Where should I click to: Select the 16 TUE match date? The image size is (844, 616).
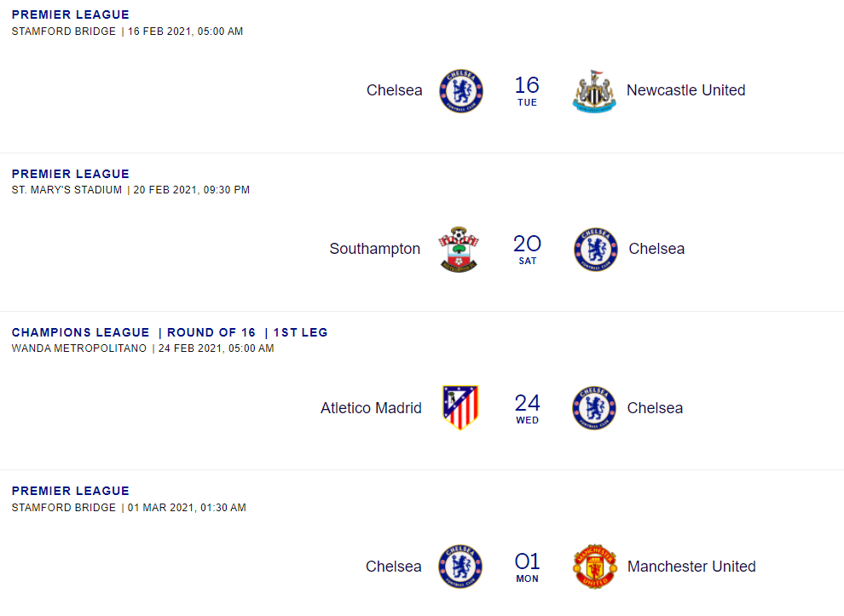(527, 91)
